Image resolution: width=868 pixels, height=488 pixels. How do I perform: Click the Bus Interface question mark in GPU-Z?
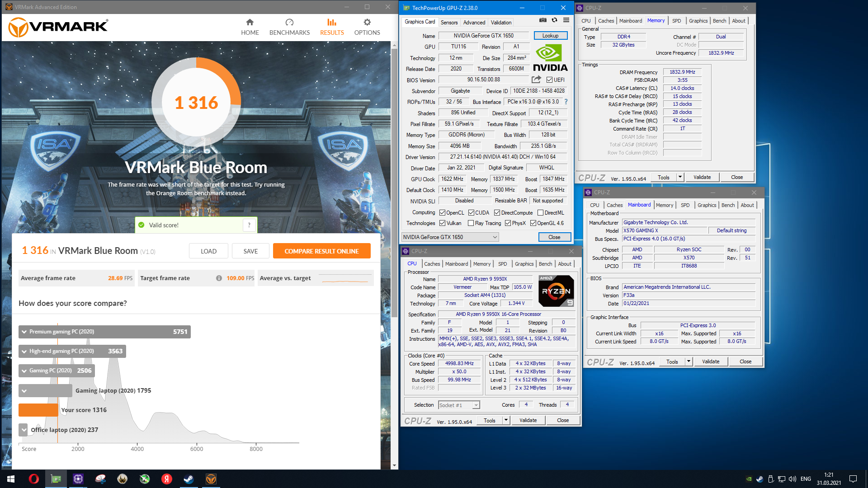point(566,102)
